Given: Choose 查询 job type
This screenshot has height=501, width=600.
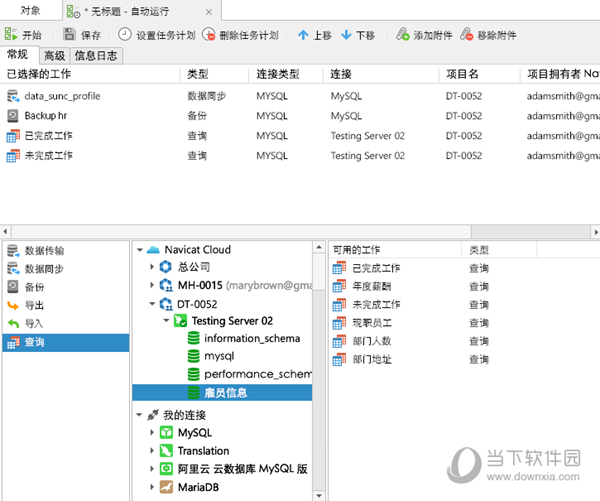Looking at the screenshot, I should click(x=66, y=342).
